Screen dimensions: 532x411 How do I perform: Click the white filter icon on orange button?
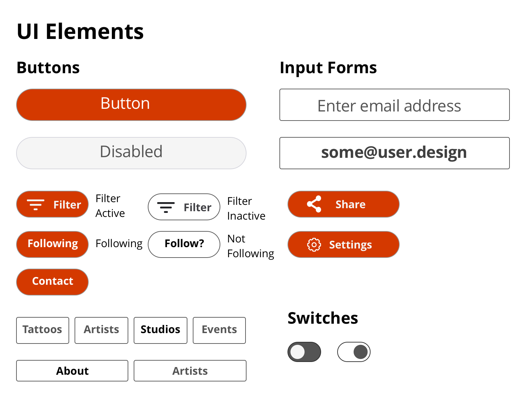pyautogui.click(x=36, y=205)
